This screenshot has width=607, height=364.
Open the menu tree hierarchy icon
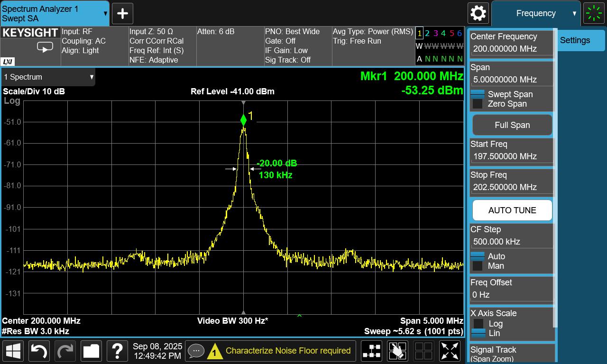(x=372, y=351)
